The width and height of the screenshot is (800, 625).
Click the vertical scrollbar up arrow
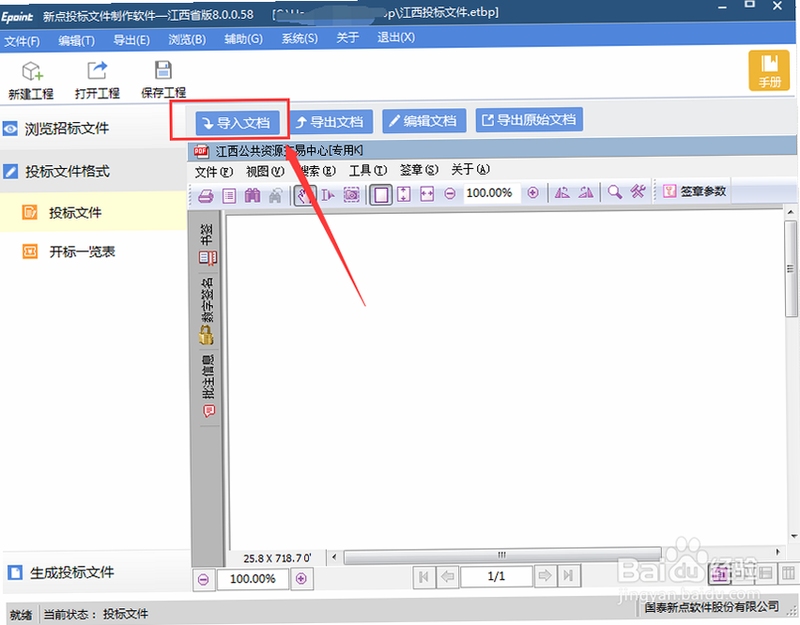(791, 212)
